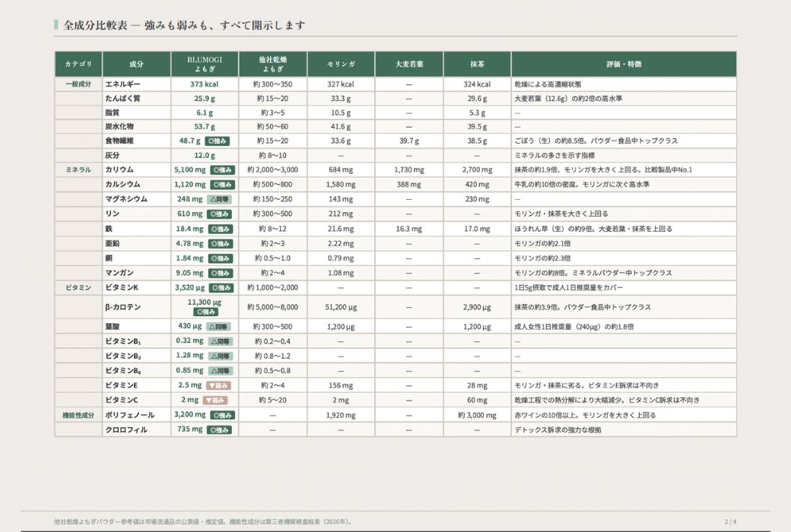Select the モリンガ column header
Screen dimensions: 791x532
[x=341, y=64]
